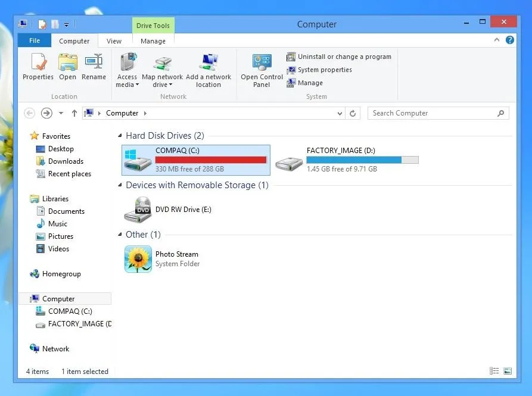Collapse the Other group

[x=120, y=234]
